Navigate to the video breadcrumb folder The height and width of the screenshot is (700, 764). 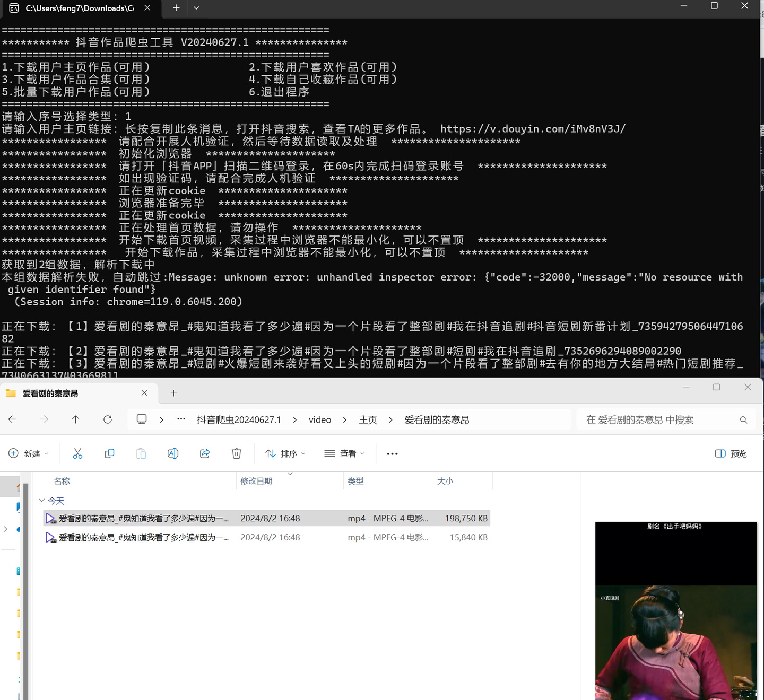320,420
